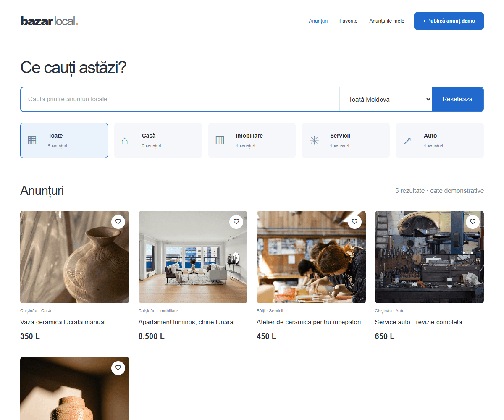This screenshot has width=504, height=420.
Task: Select the Auto category card
Action: [440, 140]
